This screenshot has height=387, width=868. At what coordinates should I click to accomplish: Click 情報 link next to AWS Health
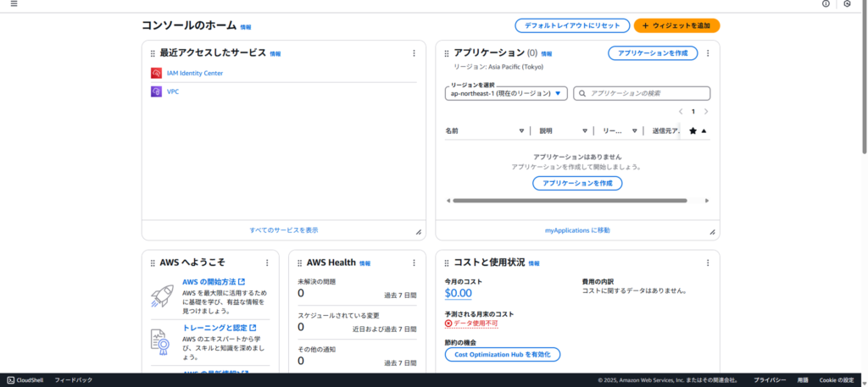(x=364, y=263)
